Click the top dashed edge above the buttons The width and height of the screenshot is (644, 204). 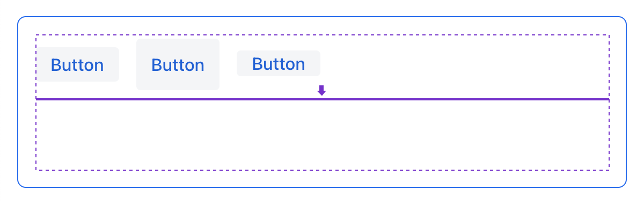322,35
